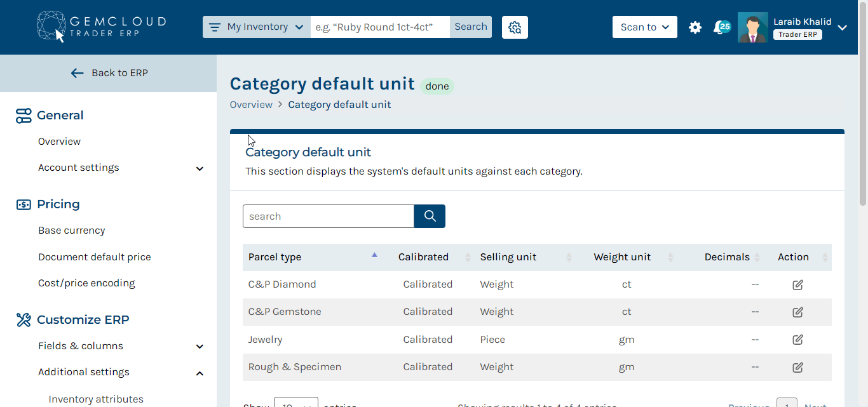Focus the table search input
The height and width of the screenshot is (407, 868).
tap(329, 216)
